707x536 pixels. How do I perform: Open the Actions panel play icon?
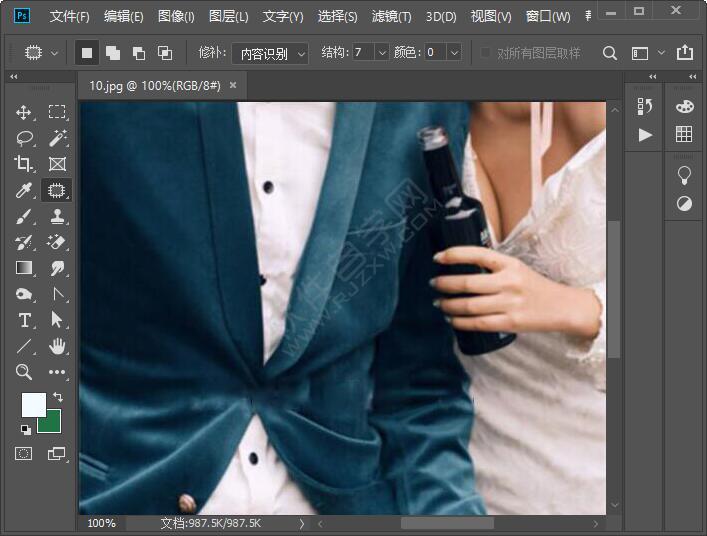pos(645,135)
